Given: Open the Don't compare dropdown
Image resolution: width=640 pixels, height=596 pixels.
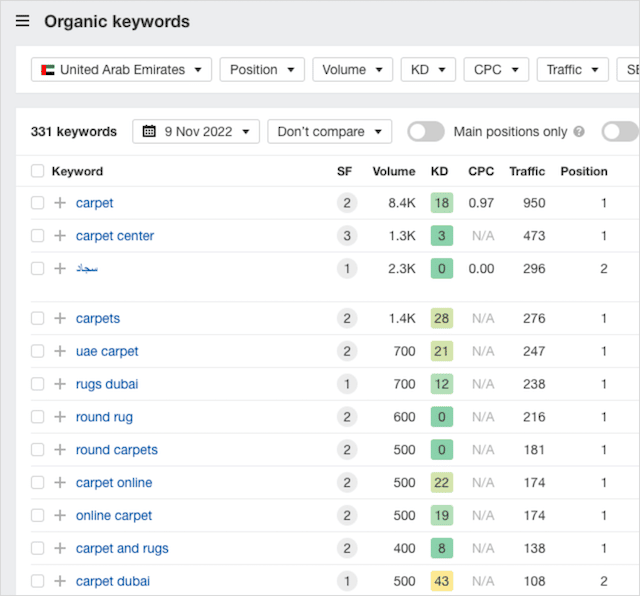Looking at the screenshot, I should [x=329, y=132].
